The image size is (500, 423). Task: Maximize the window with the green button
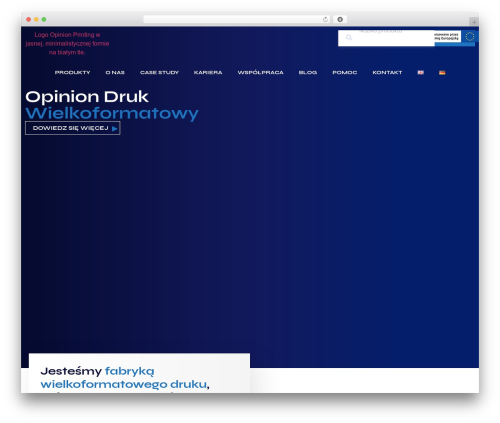tap(44, 20)
